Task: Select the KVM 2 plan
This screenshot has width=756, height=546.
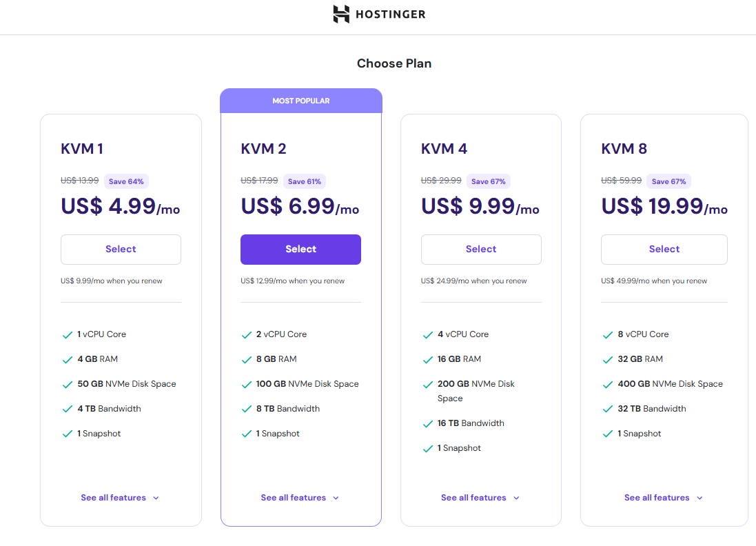Action: [301, 250]
